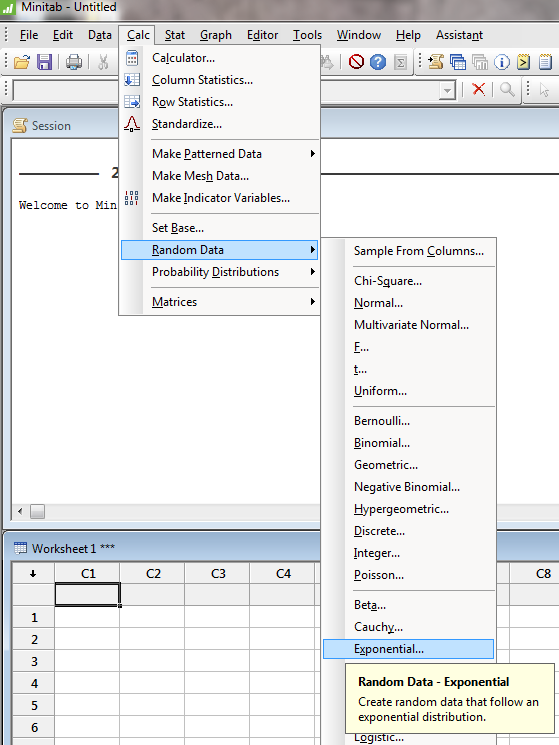Open the Graph menu

(216, 35)
